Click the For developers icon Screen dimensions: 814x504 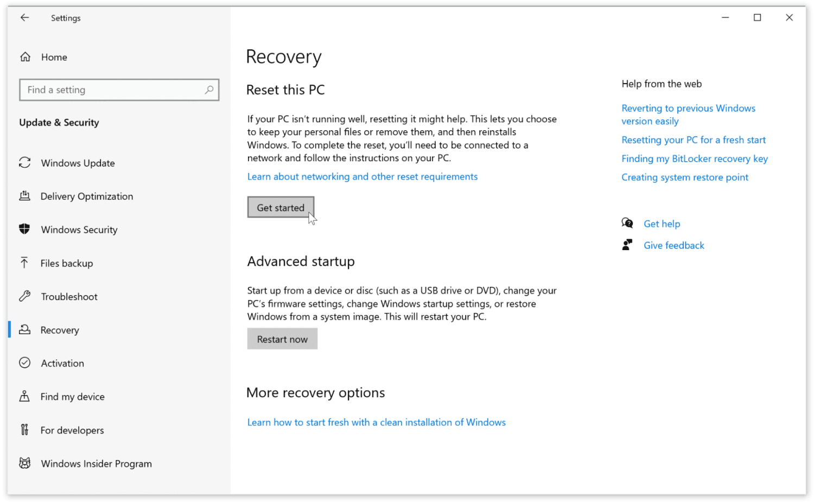point(25,430)
